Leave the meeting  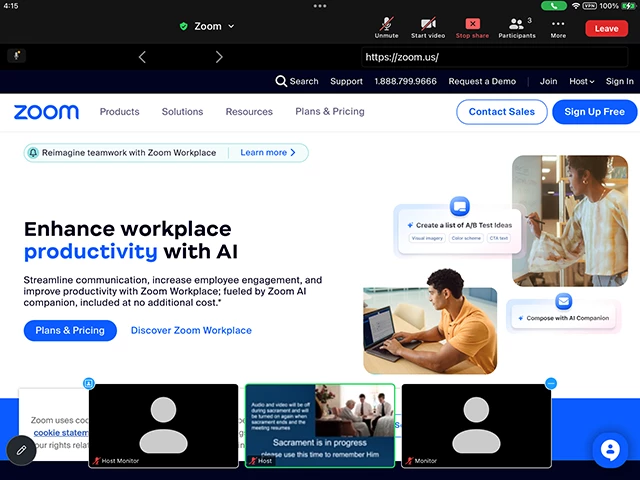[x=606, y=29]
